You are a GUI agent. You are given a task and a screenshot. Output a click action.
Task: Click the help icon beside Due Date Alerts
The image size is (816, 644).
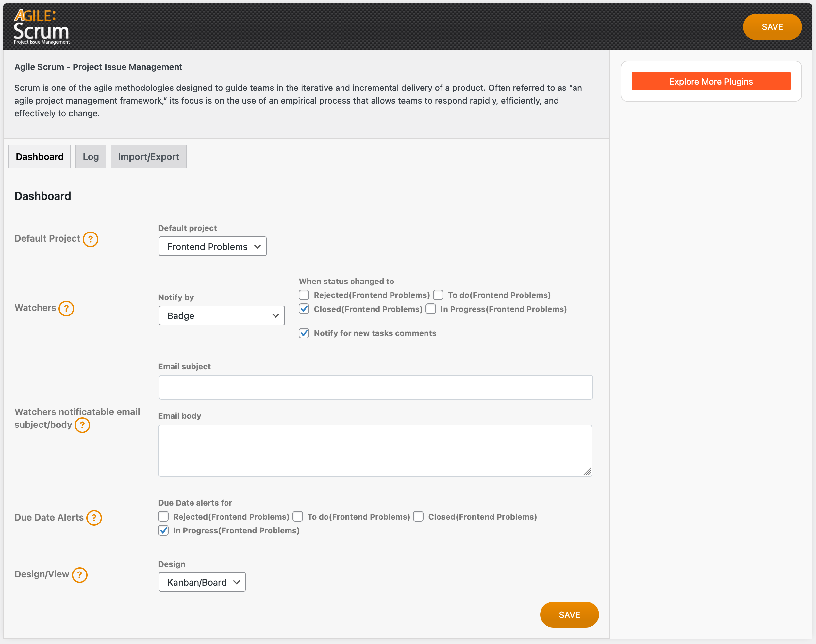click(x=94, y=518)
